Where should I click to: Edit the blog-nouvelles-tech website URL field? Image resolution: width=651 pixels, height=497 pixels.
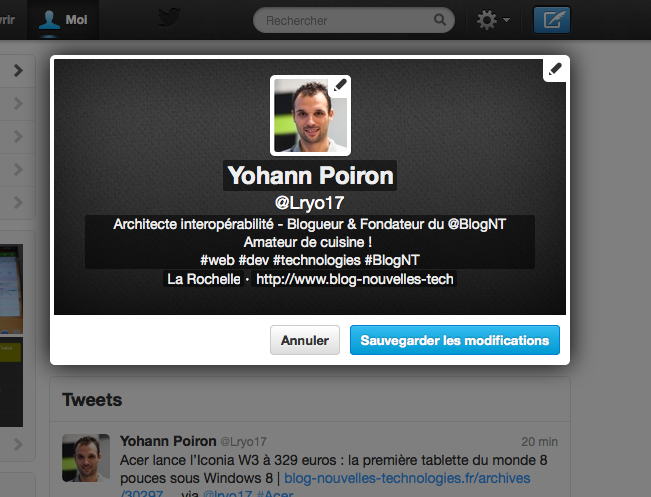pos(354,279)
